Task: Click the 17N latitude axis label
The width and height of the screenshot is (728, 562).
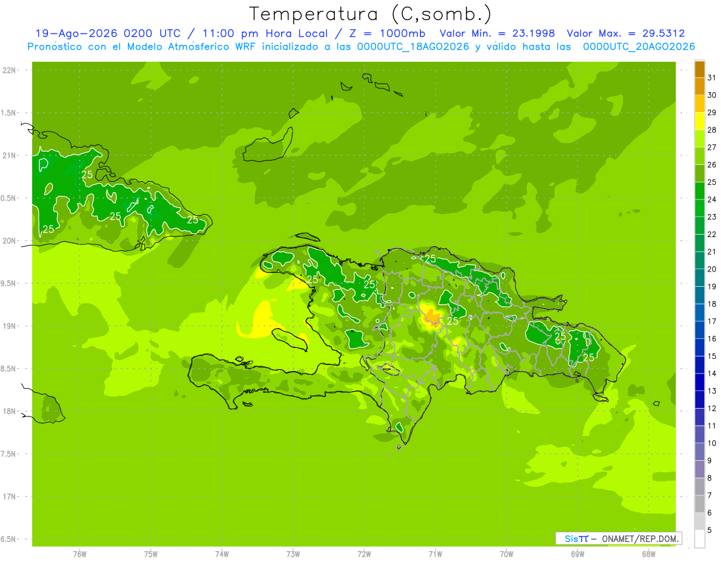Action: (x=9, y=497)
